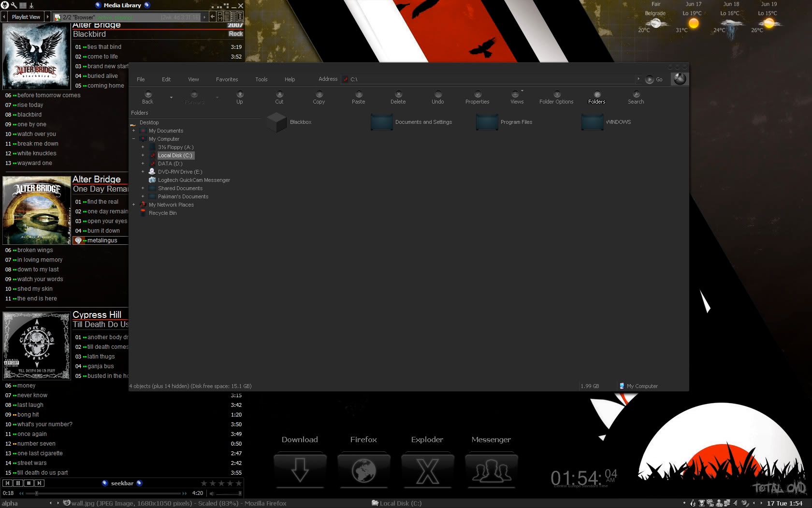Screen dimensions: 812x508
Task: Open the Back history dropdown arrow
Action: pos(171,98)
